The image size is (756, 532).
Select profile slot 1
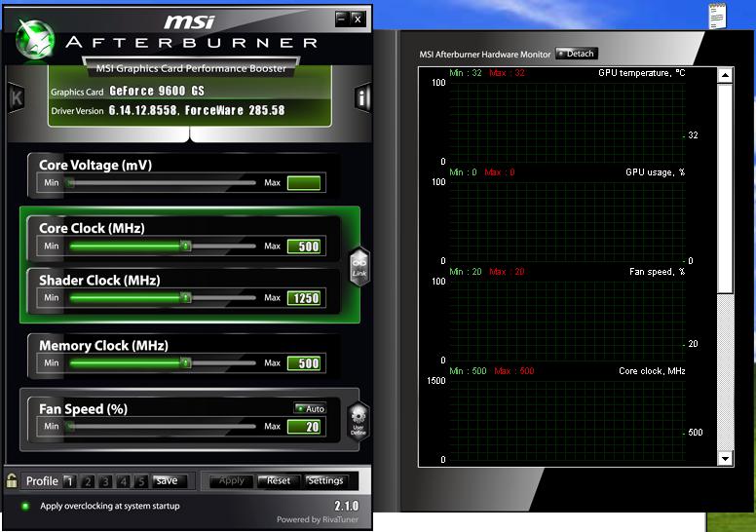point(69,481)
